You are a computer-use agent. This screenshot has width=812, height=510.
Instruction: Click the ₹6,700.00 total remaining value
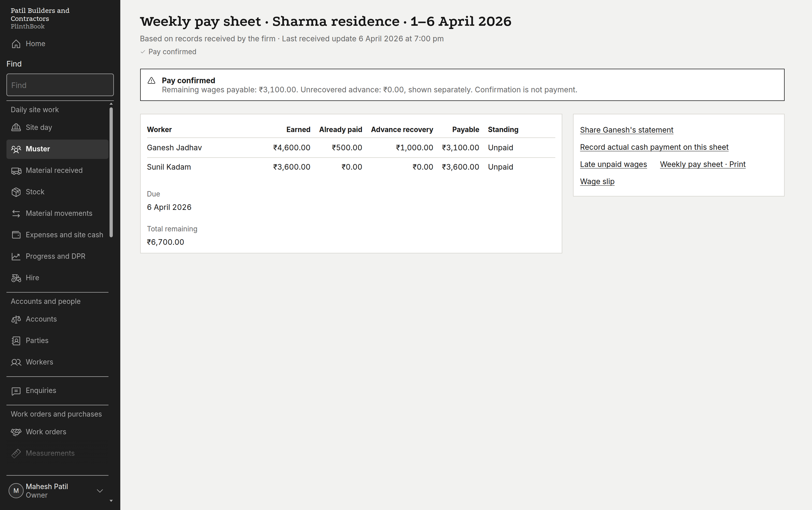[x=166, y=242]
